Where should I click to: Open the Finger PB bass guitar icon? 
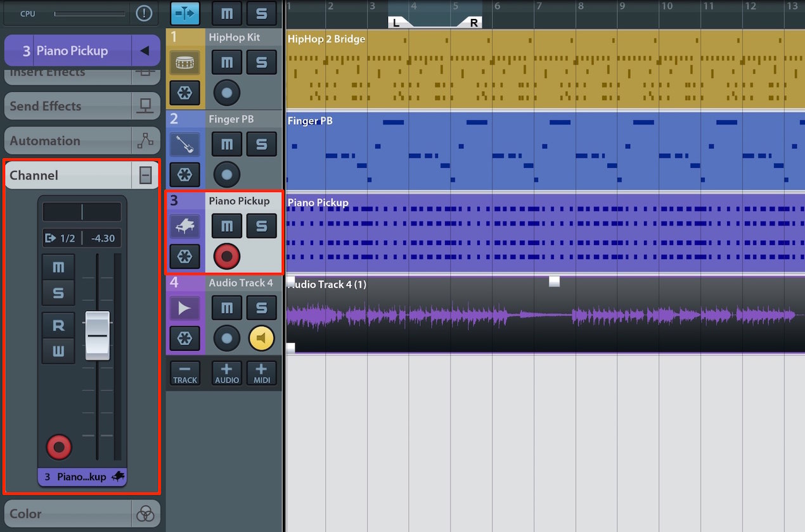(184, 144)
